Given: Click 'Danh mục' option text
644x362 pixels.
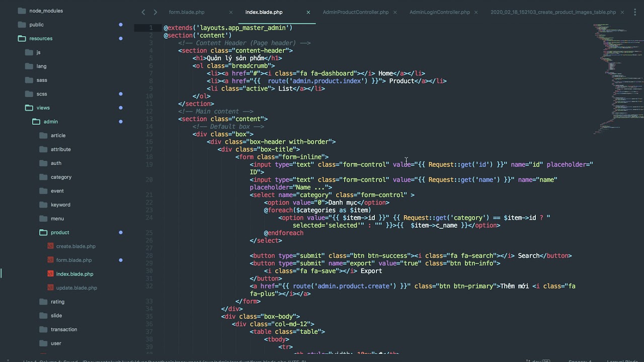Looking at the screenshot, I should tap(343, 203).
